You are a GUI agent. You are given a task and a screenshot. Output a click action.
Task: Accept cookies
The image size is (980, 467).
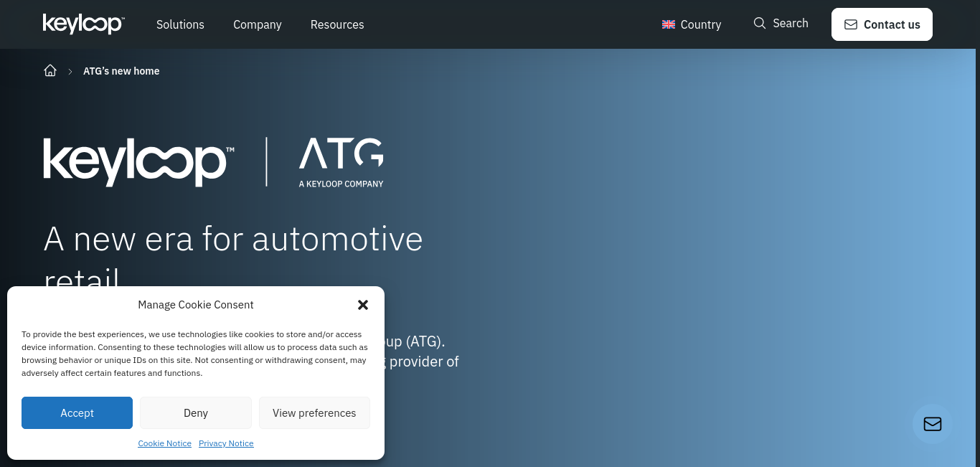click(77, 412)
